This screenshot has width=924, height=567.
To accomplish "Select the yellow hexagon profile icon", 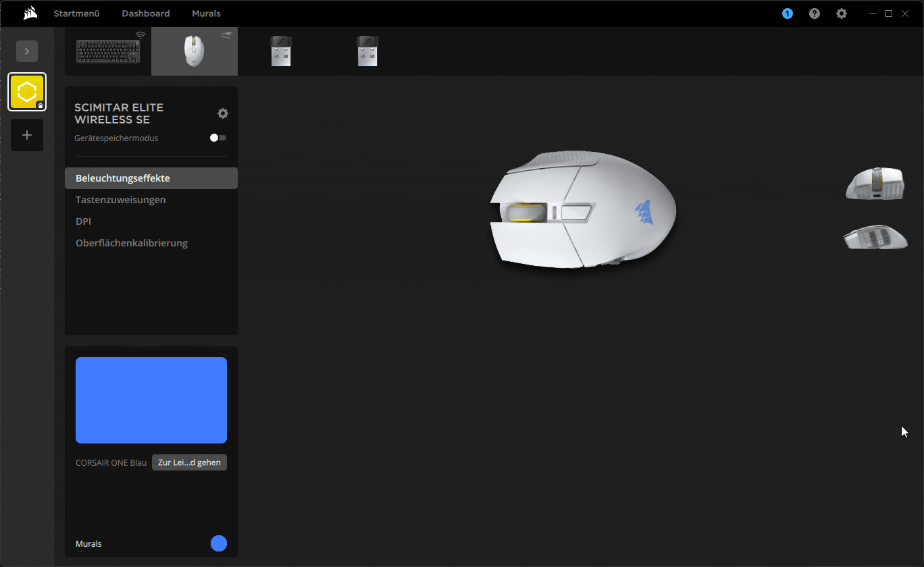I will pyautogui.click(x=27, y=92).
